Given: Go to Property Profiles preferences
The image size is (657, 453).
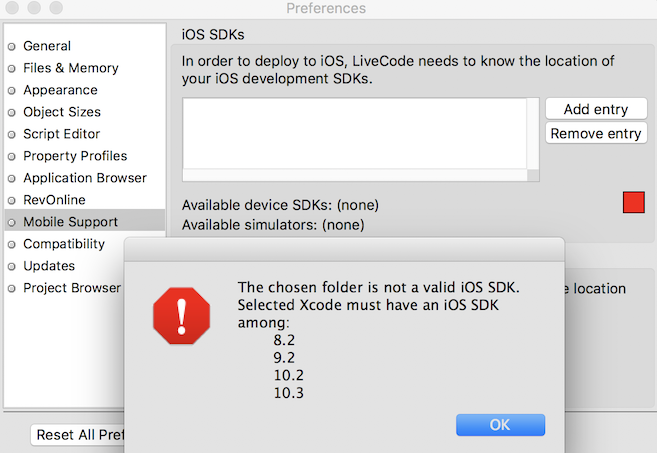Looking at the screenshot, I should point(75,156).
